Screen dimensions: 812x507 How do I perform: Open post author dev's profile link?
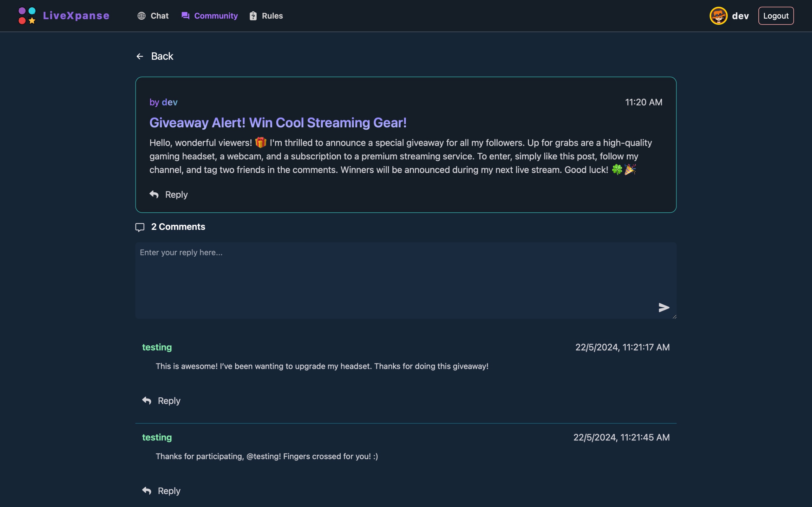(x=169, y=102)
